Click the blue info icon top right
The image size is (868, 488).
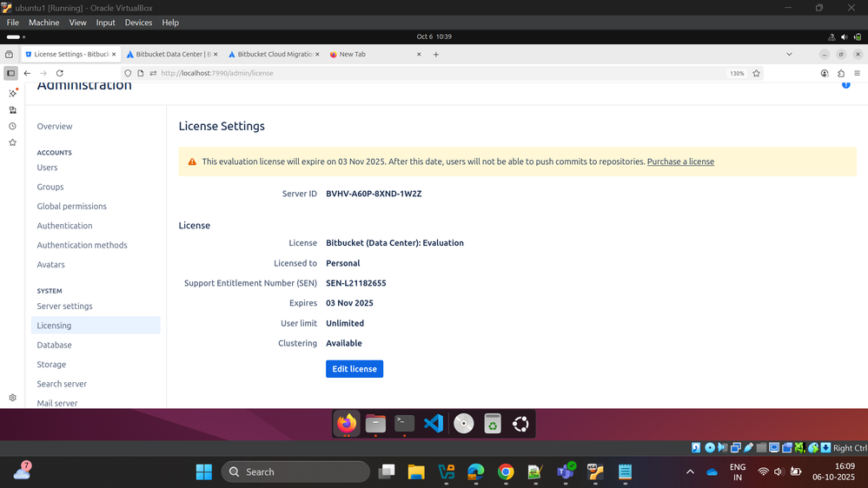[x=846, y=84]
